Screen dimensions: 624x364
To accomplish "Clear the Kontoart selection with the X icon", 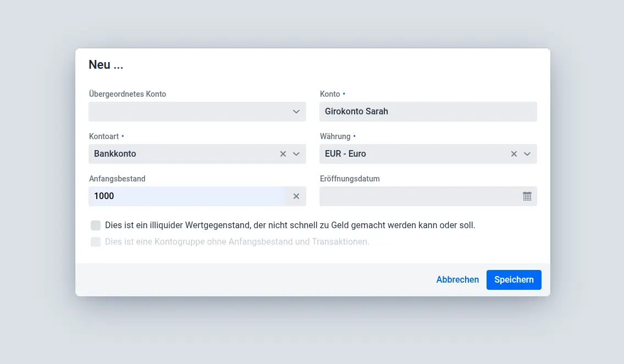I will tap(283, 154).
